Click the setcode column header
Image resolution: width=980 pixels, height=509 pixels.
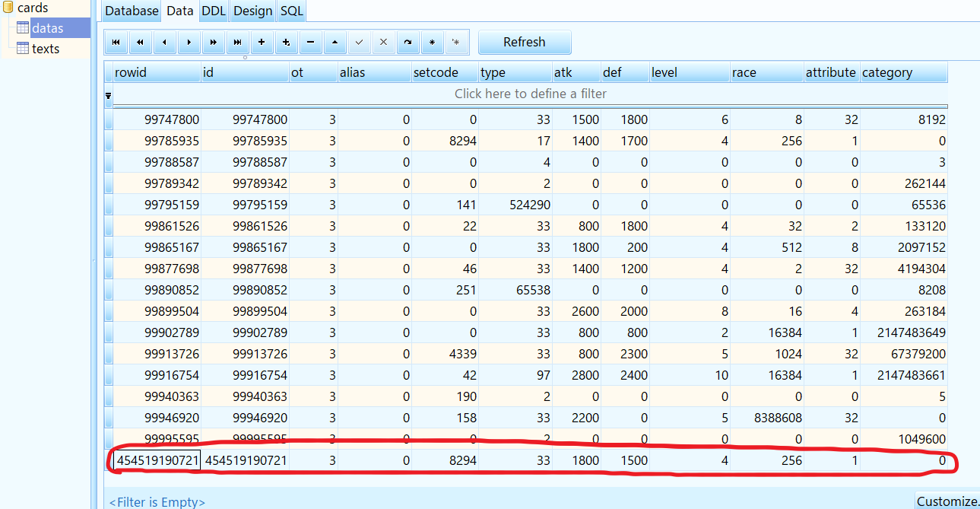click(445, 72)
